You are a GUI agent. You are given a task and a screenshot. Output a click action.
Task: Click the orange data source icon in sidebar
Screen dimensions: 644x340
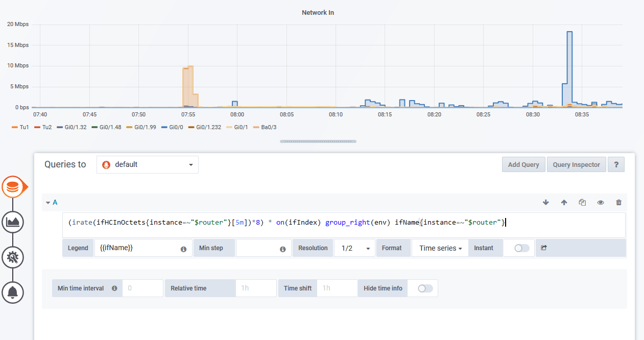pos(14,186)
